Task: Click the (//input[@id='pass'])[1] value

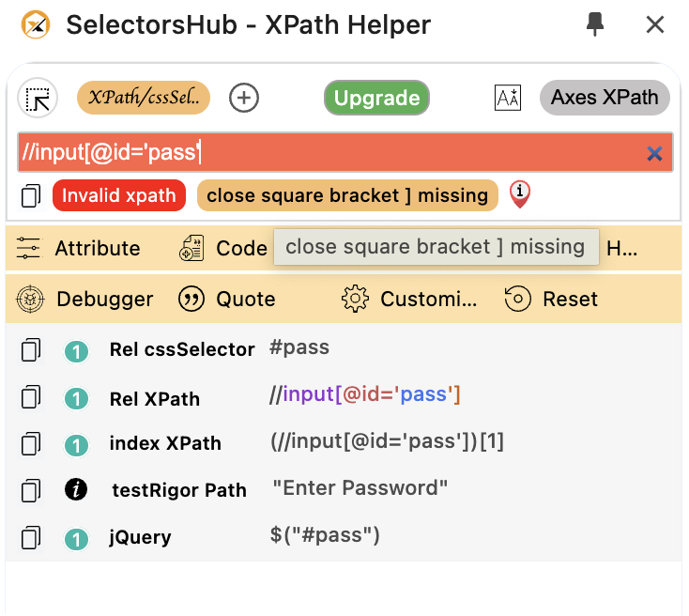Action: [x=387, y=441]
